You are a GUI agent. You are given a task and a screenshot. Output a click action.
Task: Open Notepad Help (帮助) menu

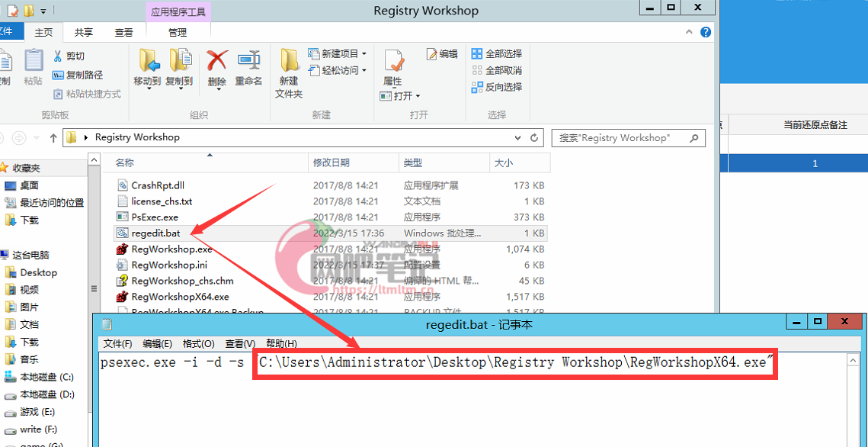click(x=281, y=343)
